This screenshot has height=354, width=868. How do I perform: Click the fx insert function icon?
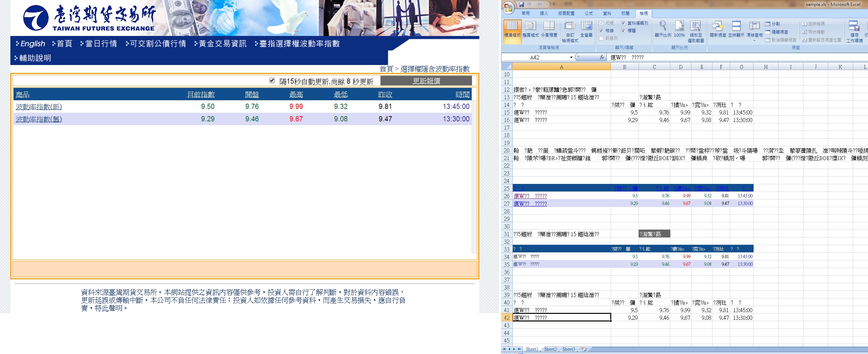point(602,57)
